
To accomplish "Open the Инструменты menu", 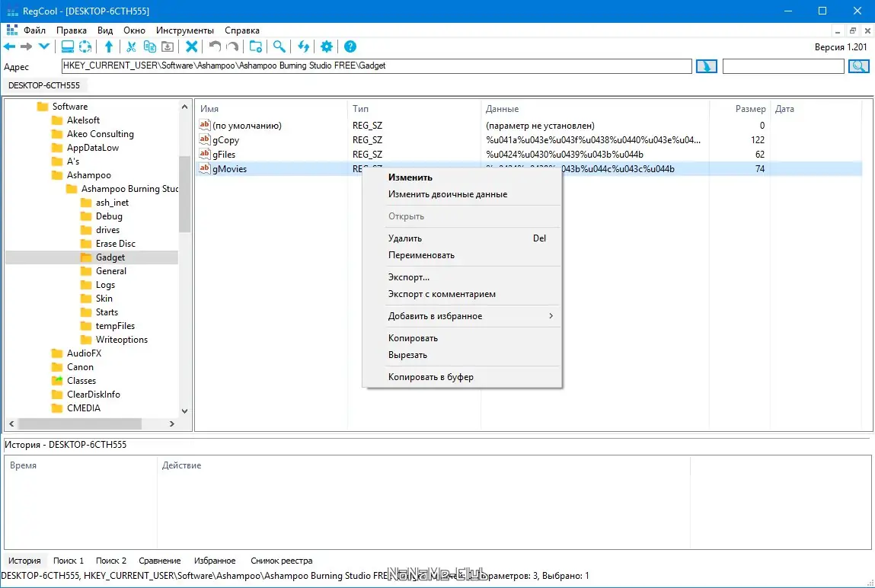I will [x=185, y=30].
